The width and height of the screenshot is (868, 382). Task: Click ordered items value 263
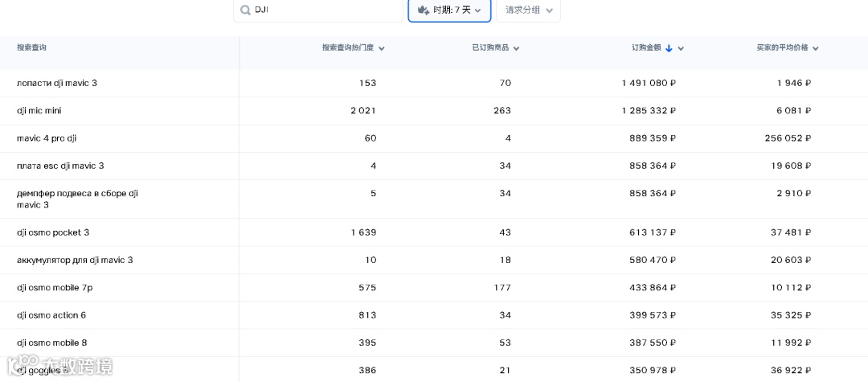click(x=502, y=111)
